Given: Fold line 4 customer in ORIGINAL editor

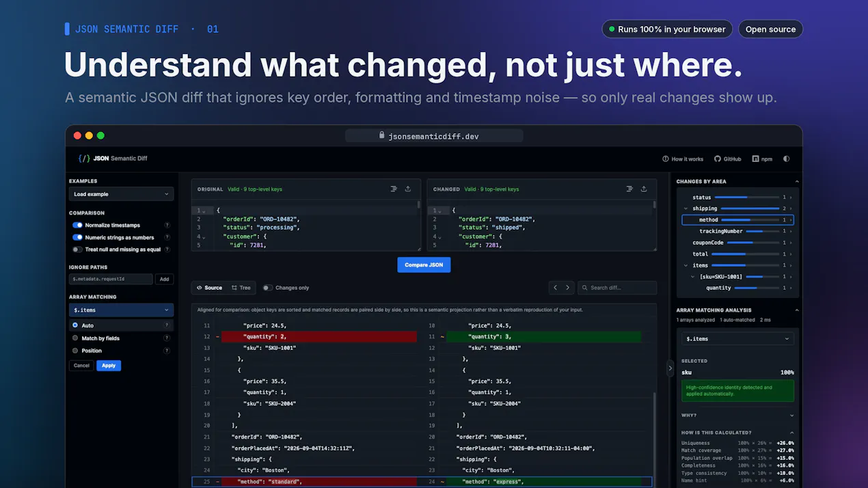Looking at the screenshot, I should click(x=204, y=236).
